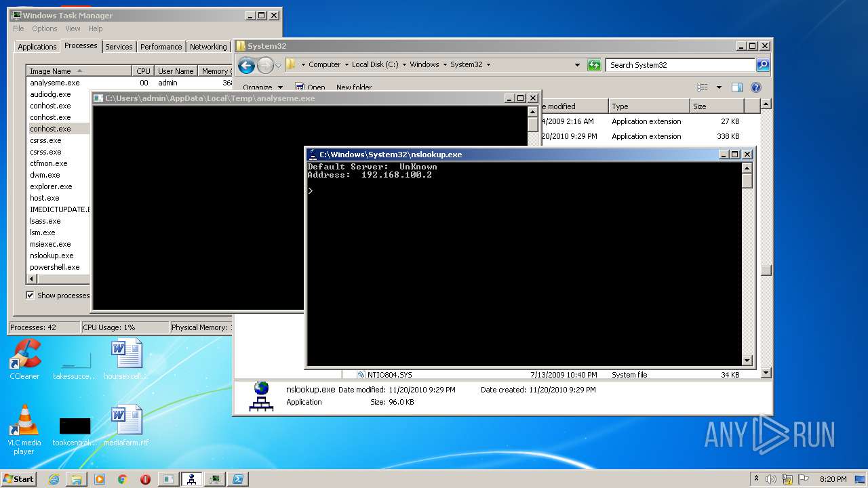Expand the System32 breadcrumb dropdown arrow
868x488 pixels.
(x=488, y=65)
